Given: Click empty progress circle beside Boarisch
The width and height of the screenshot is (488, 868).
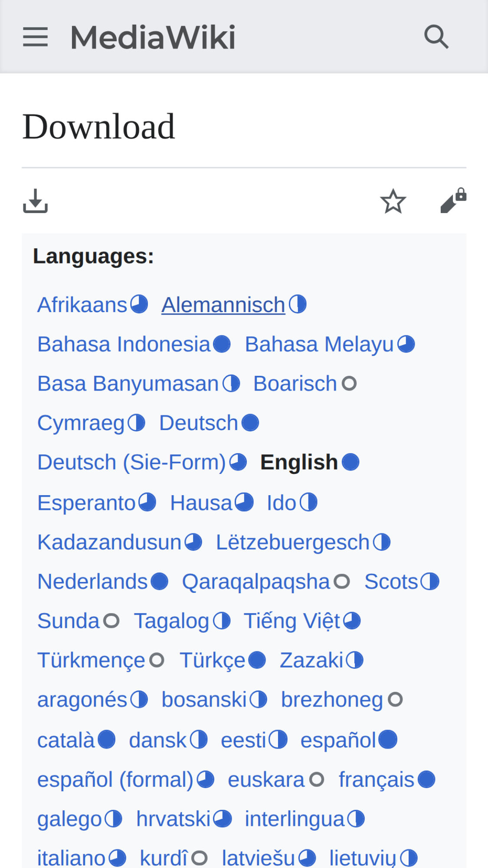Looking at the screenshot, I should coord(349,384).
